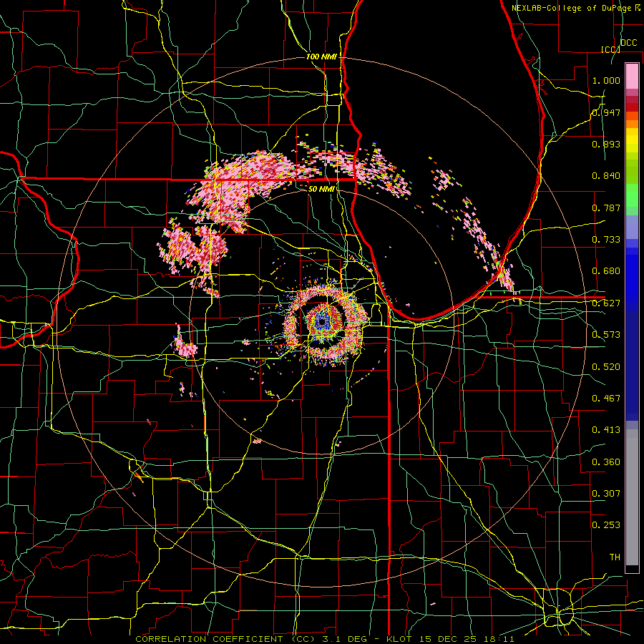This screenshot has height=644, width=644.
Task: Click the 0.680 color scale label
Action: (x=606, y=271)
